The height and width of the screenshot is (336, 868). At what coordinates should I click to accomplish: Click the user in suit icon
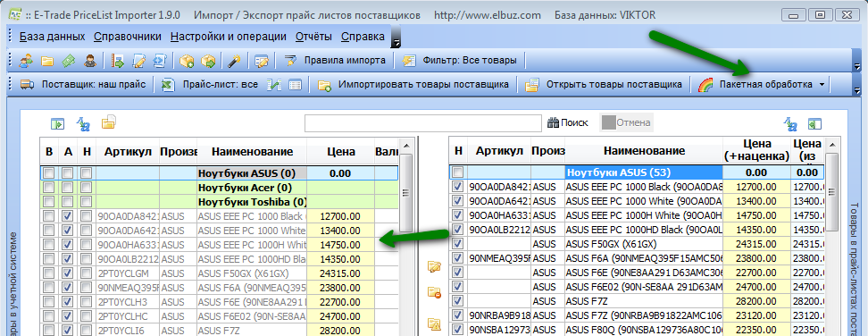click(90, 61)
